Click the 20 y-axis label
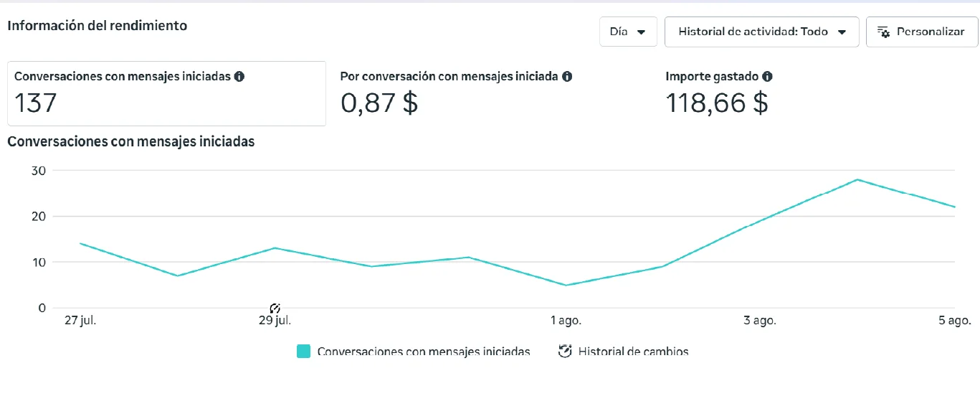Viewport: 980px width, 419px height. pyautogui.click(x=38, y=216)
